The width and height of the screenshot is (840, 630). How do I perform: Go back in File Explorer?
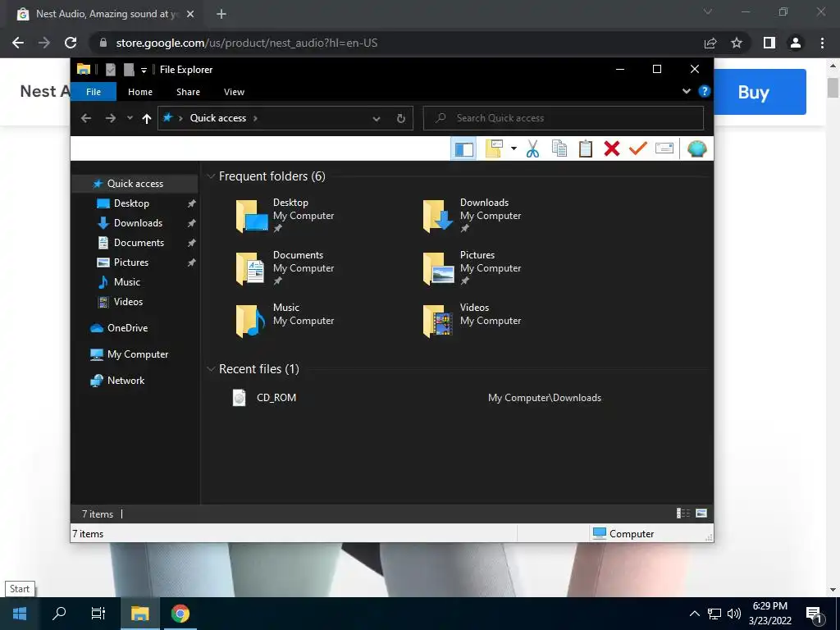(86, 118)
